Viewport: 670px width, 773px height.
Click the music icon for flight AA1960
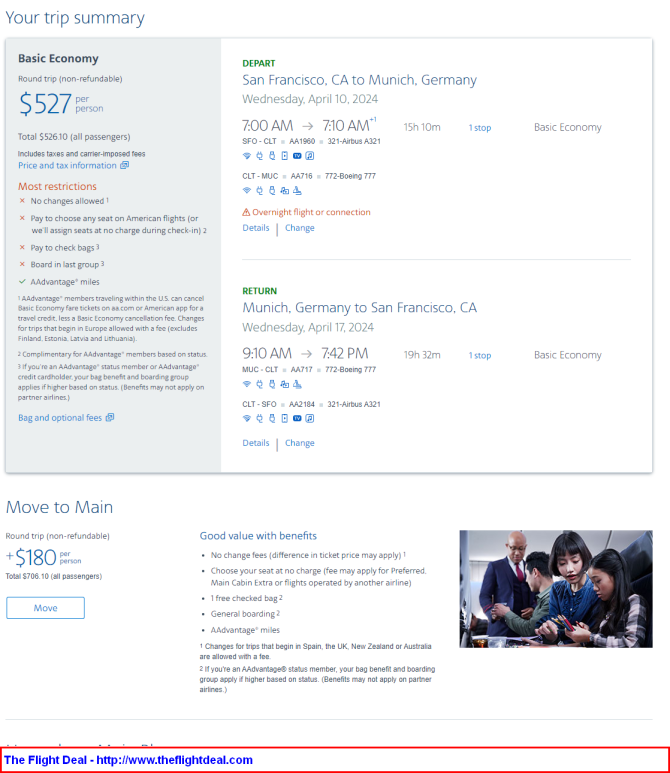point(310,156)
